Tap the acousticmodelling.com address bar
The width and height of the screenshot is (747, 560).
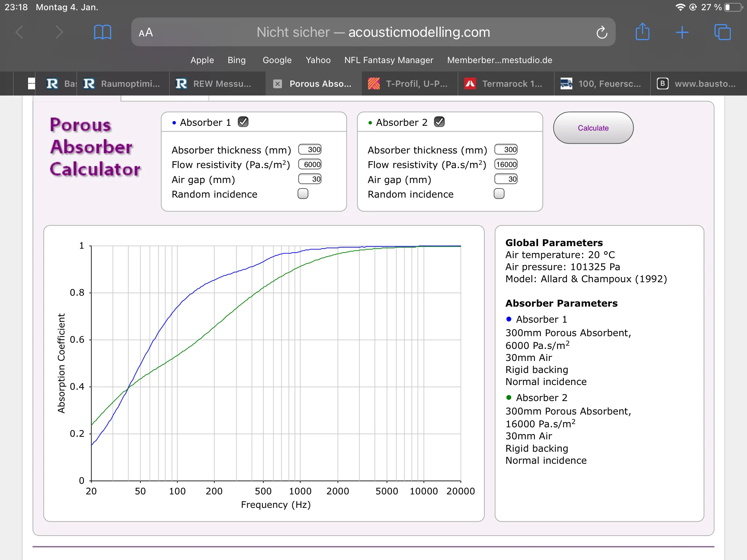click(373, 32)
